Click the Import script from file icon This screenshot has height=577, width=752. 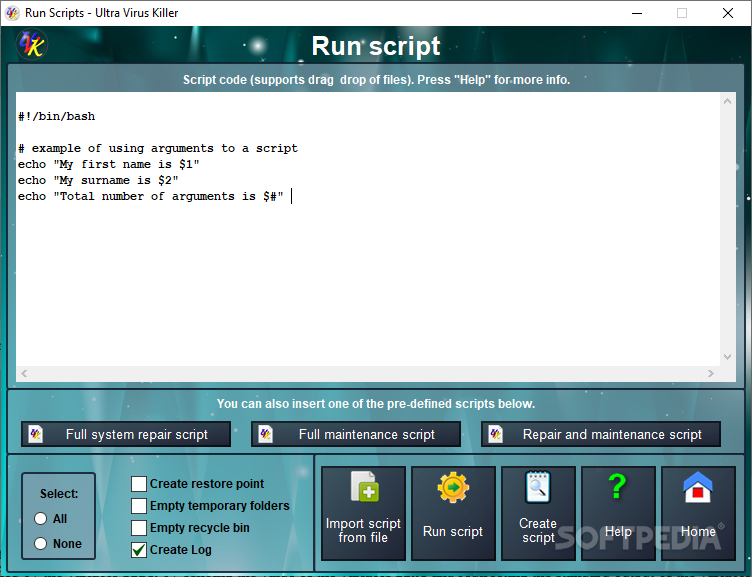(x=365, y=486)
